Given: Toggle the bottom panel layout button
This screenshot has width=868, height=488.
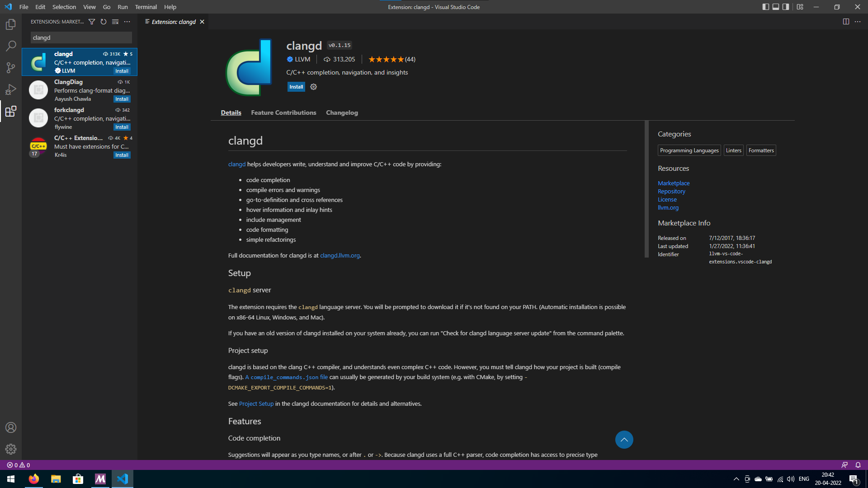Looking at the screenshot, I should point(776,7).
